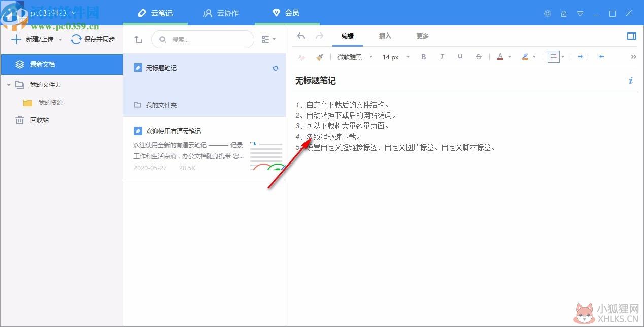Open the font color dropdown arrow

(x=510, y=57)
